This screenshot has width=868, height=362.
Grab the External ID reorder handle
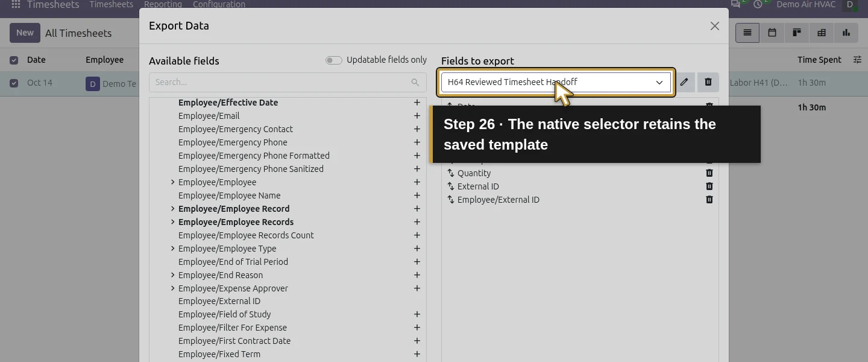point(450,186)
